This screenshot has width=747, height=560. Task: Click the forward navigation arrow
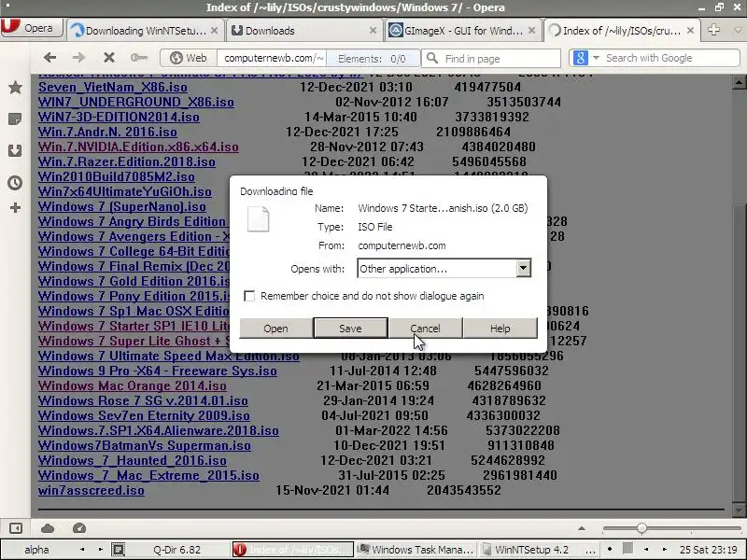[x=78, y=58]
